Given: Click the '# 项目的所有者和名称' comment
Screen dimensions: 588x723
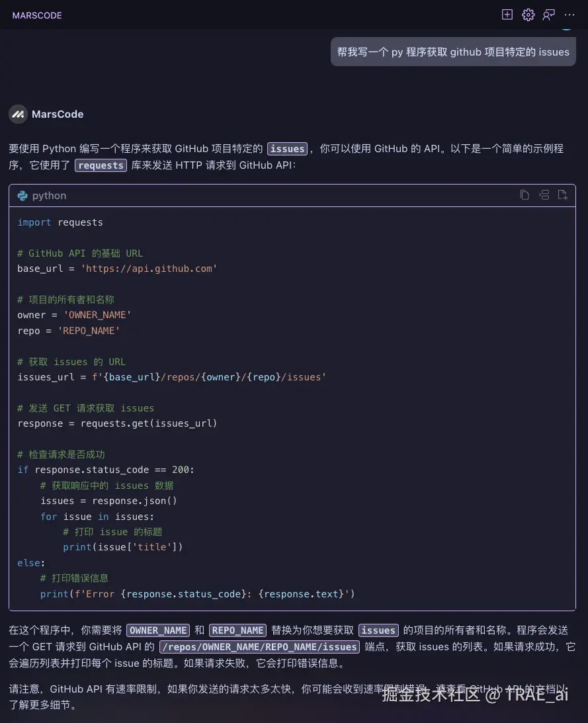Looking at the screenshot, I should pos(65,300).
